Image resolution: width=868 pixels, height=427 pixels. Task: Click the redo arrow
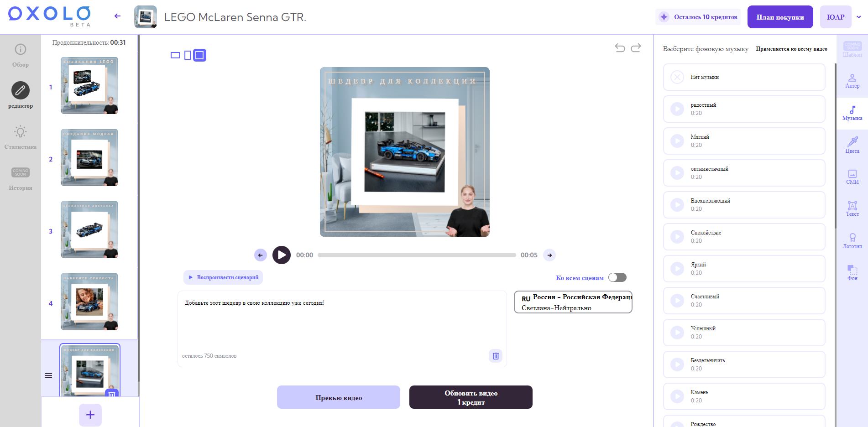(x=636, y=47)
